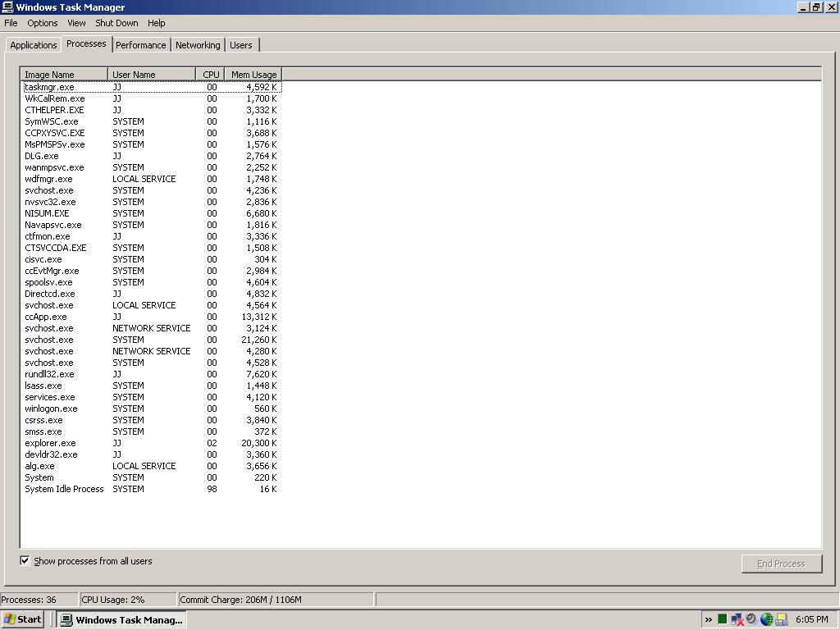The width and height of the screenshot is (840, 630).
Task: Click the Task Manager CPU meter tray icon
Action: (x=722, y=619)
